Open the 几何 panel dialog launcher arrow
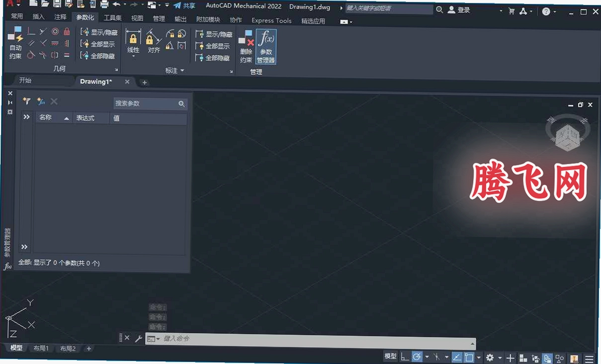The image size is (601, 364). pos(117,70)
